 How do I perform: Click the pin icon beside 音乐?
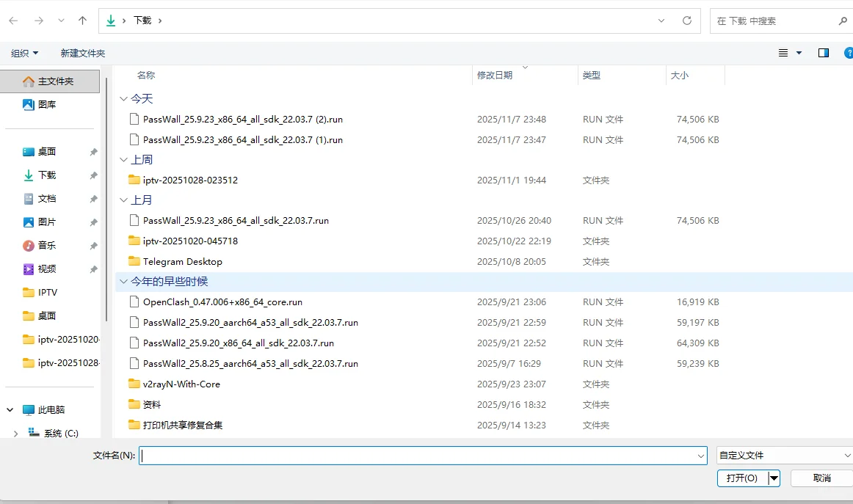coord(93,246)
